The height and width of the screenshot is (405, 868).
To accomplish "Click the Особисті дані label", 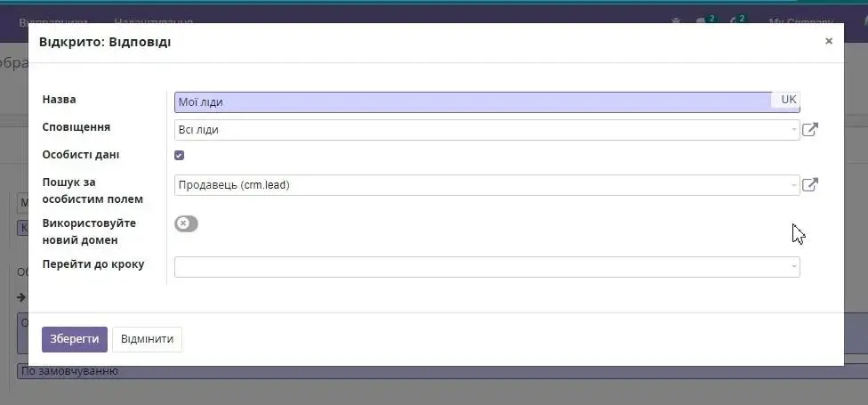I will [80, 155].
